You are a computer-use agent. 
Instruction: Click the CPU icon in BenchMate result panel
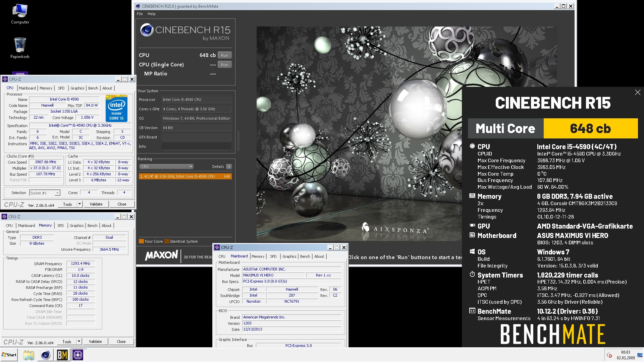click(x=472, y=146)
